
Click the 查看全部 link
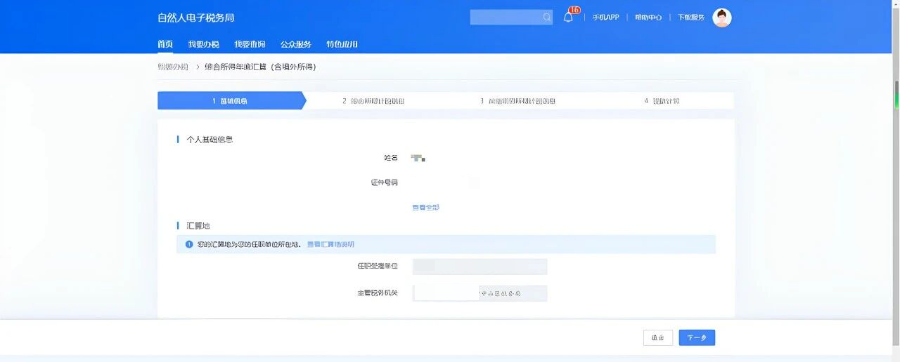(425, 208)
